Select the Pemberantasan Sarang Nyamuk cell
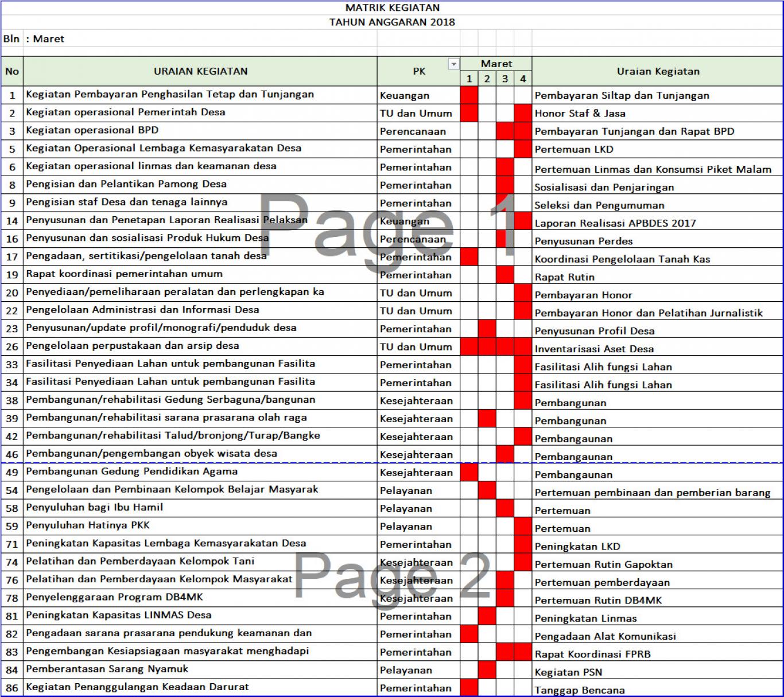The width and height of the screenshot is (784, 697). coord(107,669)
